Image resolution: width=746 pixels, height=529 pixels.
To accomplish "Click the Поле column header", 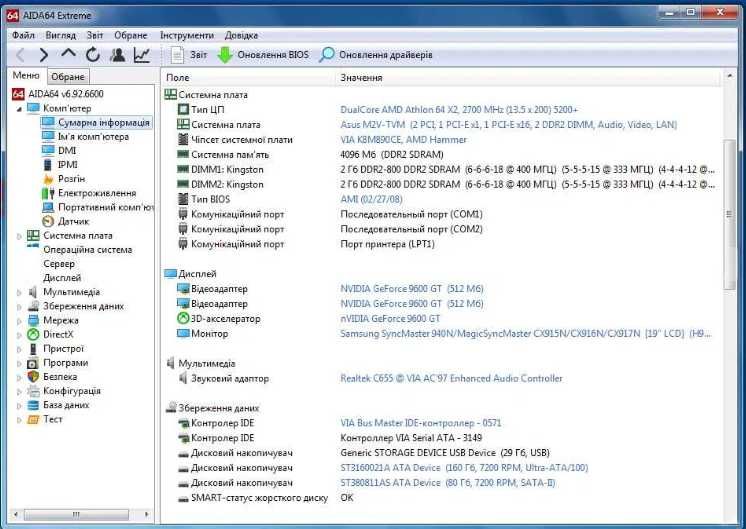I will (177, 77).
